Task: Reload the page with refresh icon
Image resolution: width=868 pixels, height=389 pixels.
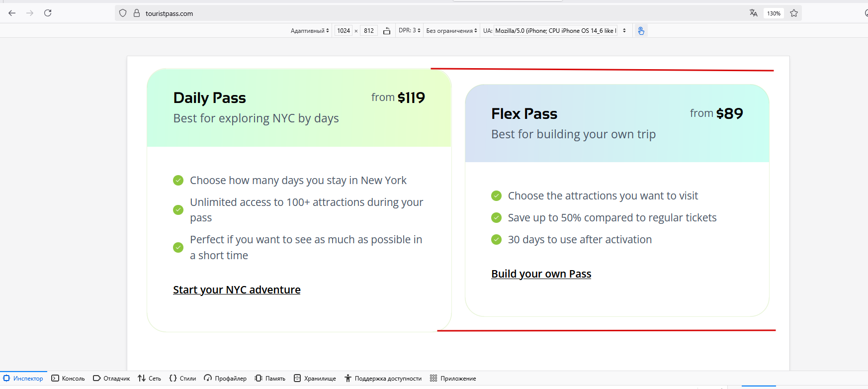Action: 48,13
